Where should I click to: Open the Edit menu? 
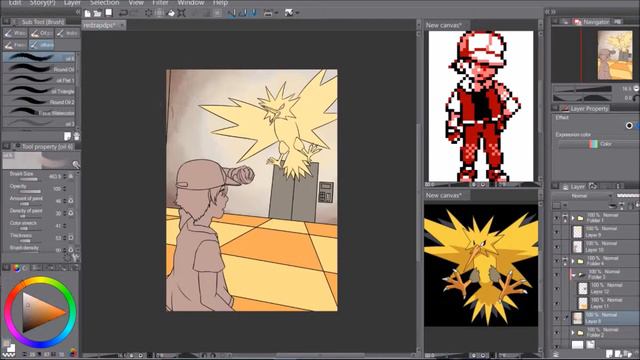pos(15,3)
